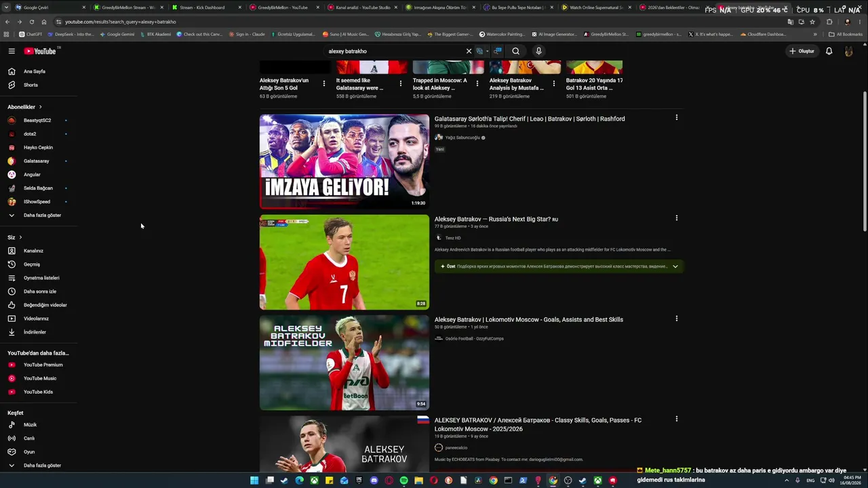Open the YouTube hamburger guide menu
The width and height of the screenshot is (868, 488).
12,51
